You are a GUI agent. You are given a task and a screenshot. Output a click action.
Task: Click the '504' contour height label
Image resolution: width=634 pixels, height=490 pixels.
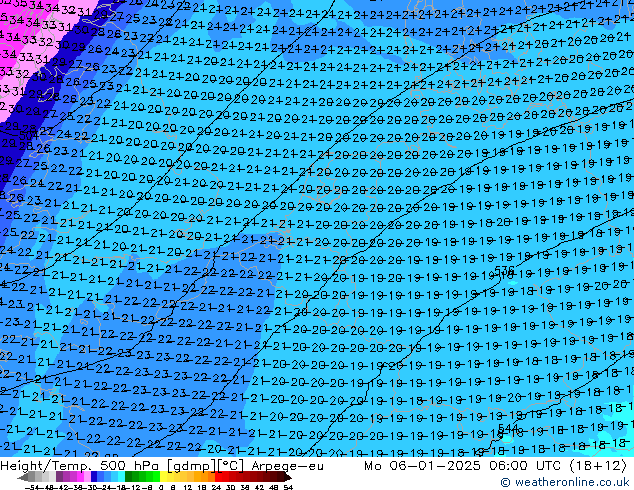(28, 135)
